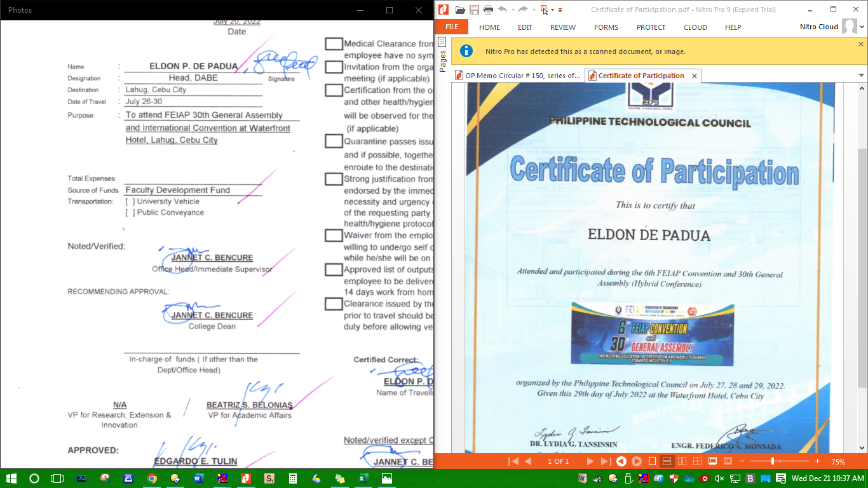Switch to single page view layout

(652, 461)
